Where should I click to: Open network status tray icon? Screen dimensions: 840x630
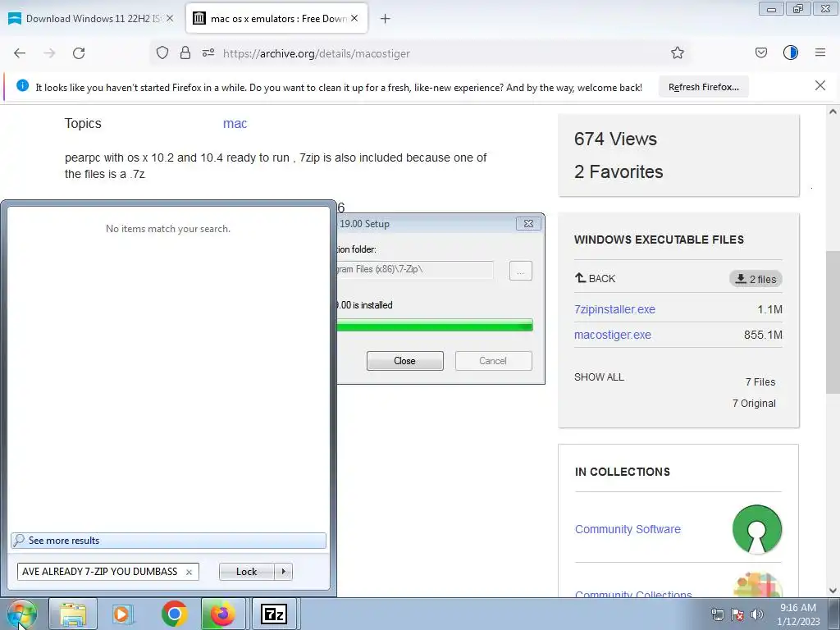[717, 614]
